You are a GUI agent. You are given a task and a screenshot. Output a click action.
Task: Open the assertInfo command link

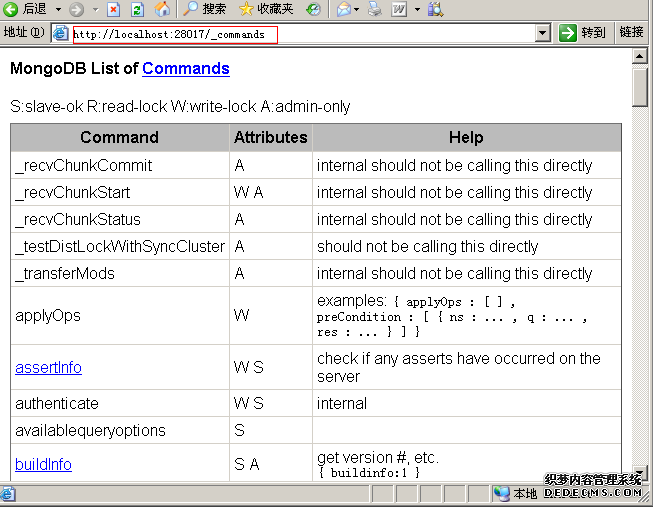pos(48,368)
